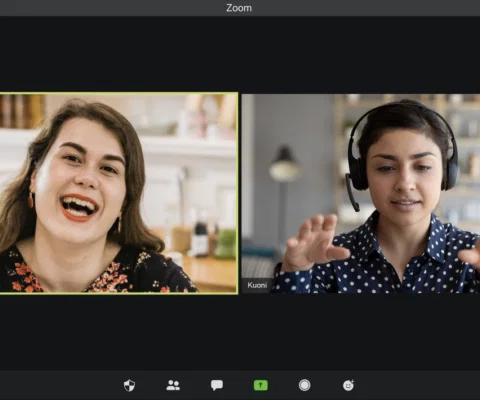Open the Participants panel icon

(x=173, y=385)
